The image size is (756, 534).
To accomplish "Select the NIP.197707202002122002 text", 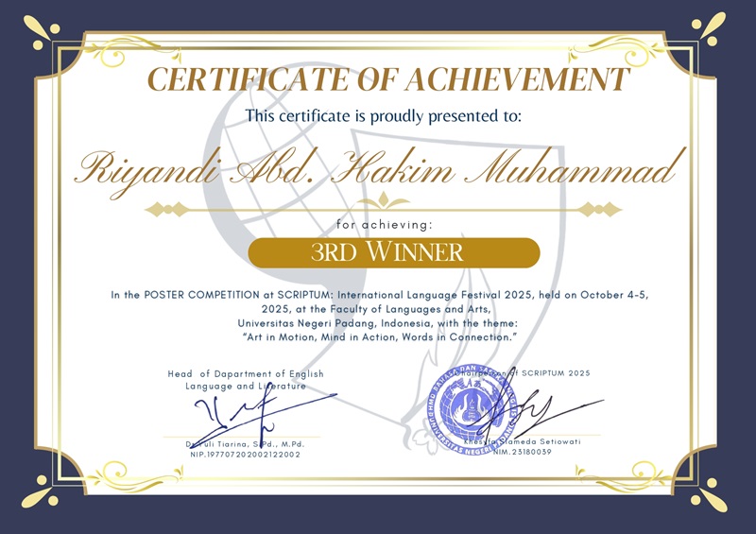I will coord(245,455).
